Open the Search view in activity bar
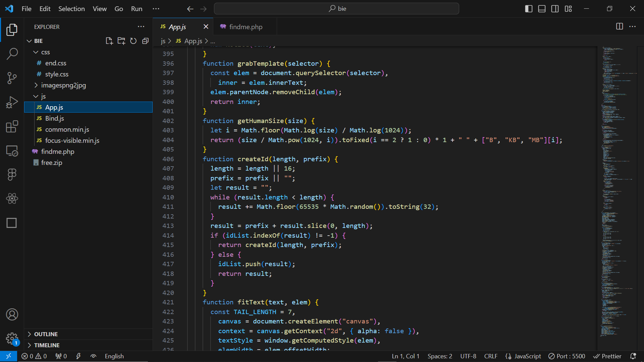The height and width of the screenshot is (362, 644). [12, 54]
